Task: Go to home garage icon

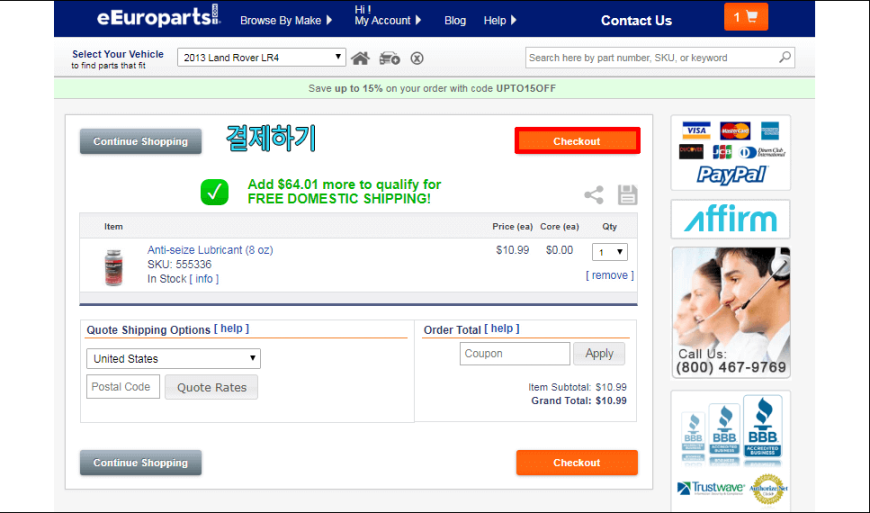Action: (360, 58)
